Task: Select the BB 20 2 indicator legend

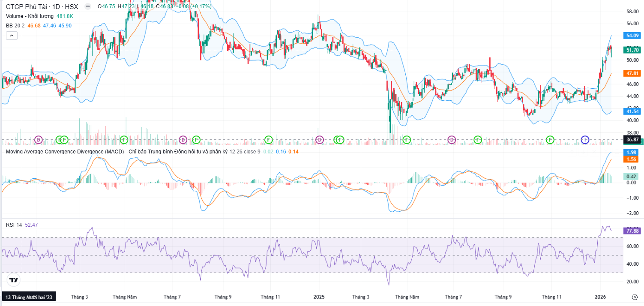Action: click(x=15, y=26)
